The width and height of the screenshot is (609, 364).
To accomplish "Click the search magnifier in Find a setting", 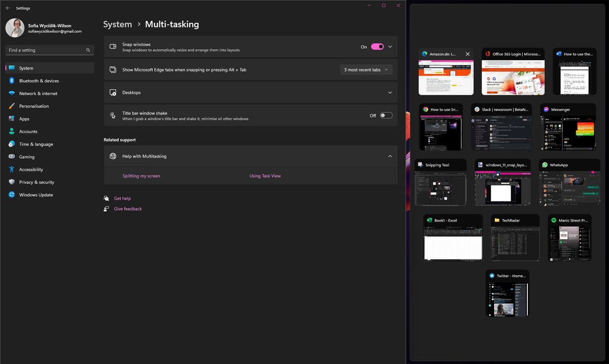I will 88,50.
